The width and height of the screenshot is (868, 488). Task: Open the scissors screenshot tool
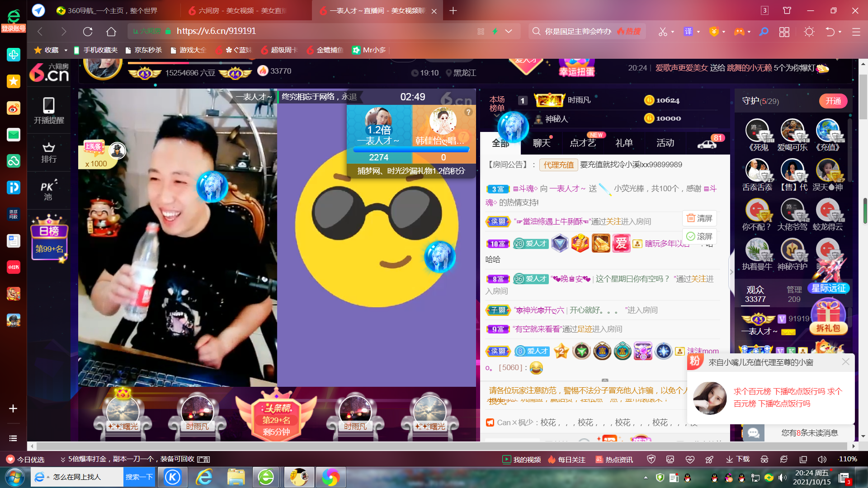pyautogui.click(x=663, y=32)
